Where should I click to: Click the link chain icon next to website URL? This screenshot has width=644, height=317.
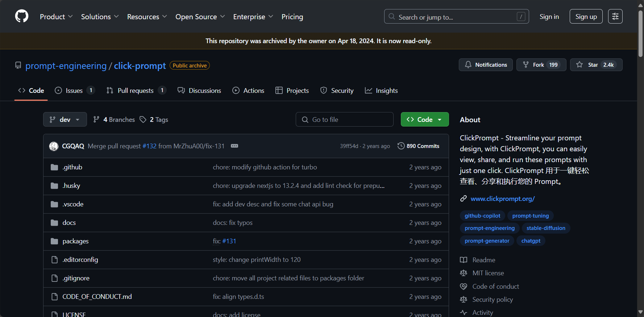463,198
